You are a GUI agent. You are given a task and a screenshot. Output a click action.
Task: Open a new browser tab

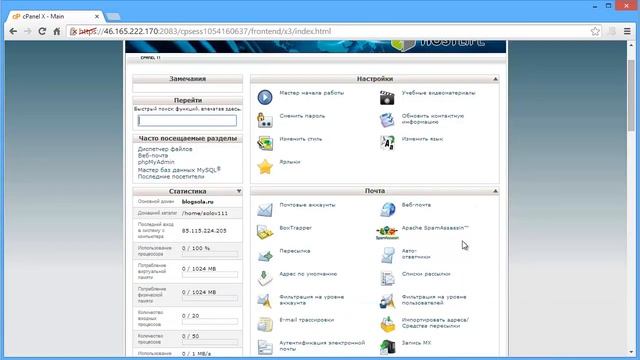coord(113,17)
